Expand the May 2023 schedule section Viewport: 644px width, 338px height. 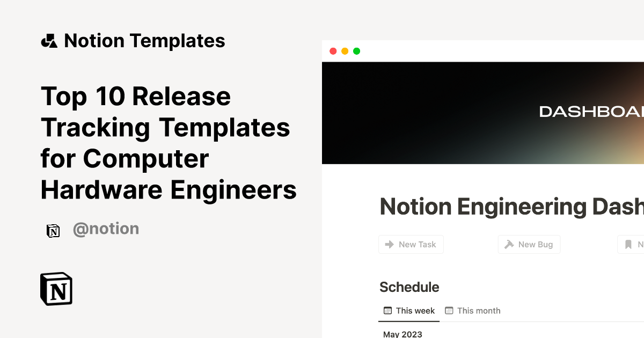click(x=402, y=334)
